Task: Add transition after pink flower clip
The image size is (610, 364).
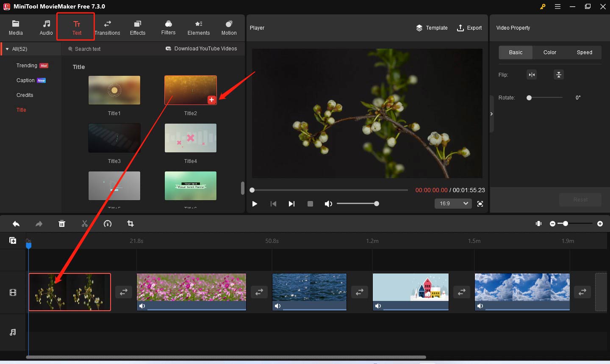Action: click(x=259, y=292)
